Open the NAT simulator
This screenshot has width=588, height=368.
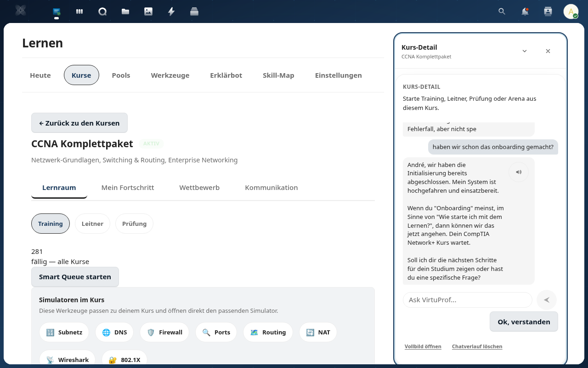[318, 332]
